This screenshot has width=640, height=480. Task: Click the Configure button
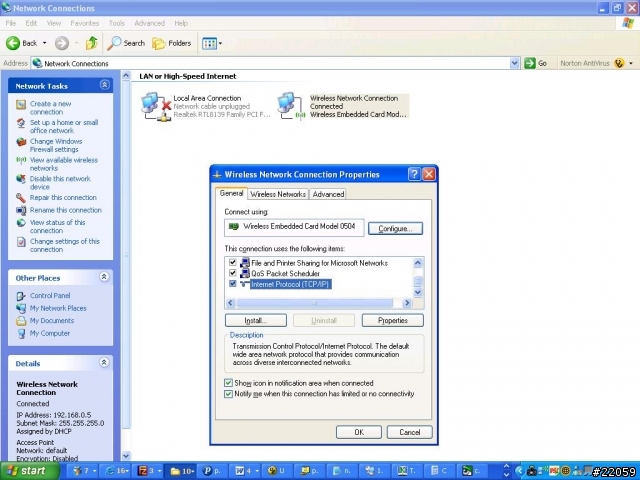click(x=395, y=229)
